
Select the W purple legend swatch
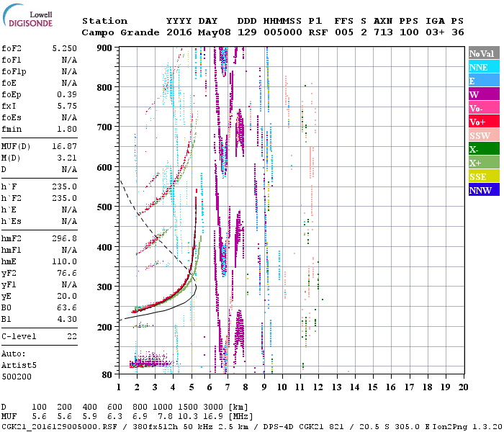[x=484, y=94]
